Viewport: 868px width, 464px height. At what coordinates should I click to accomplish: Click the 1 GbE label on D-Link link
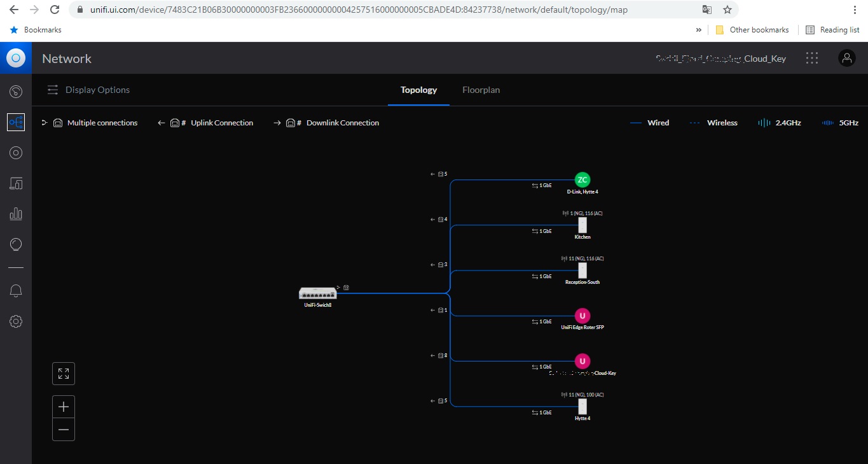point(542,186)
